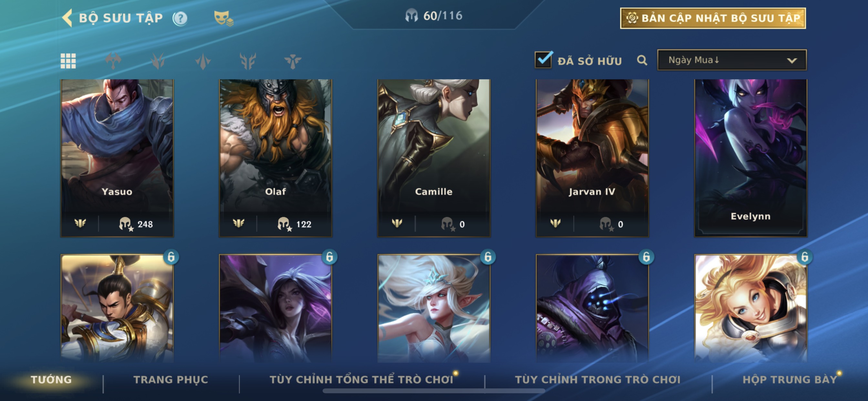Open the golden mask and coins icon
This screenshot has height=401, width=868.
[223, 18]
